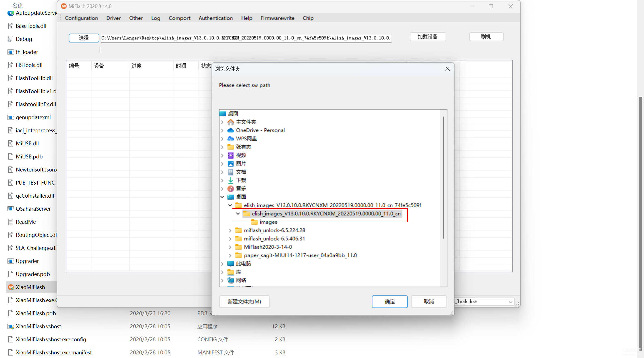
Task: Click the 下载 downloads arrow icon
Action: [x=231, y=180]
